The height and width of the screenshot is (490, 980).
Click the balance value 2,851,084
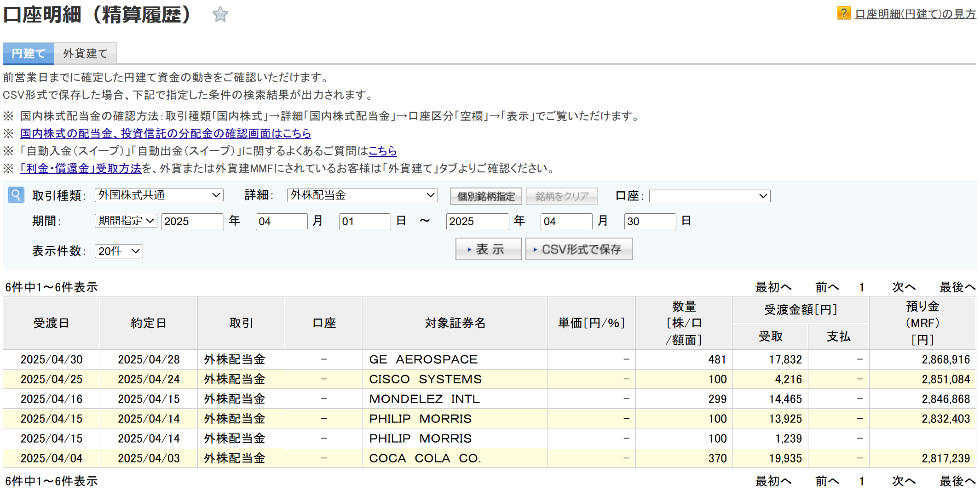(x=945, y=379)
